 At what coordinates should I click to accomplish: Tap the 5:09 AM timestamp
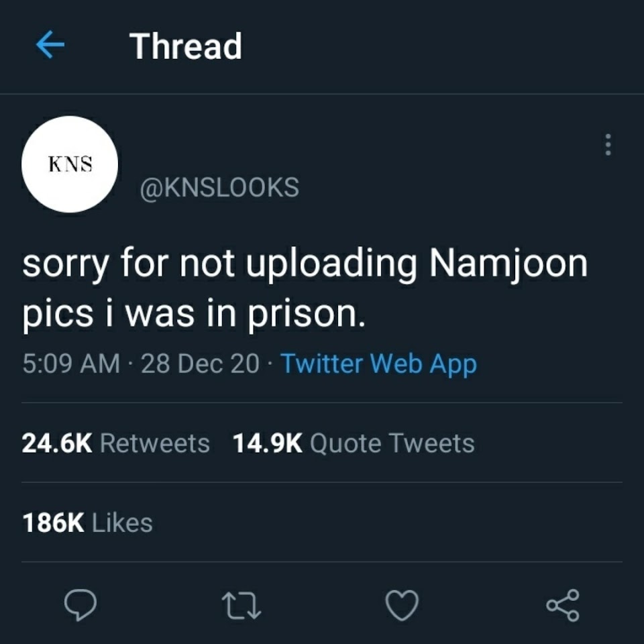click(72, 364)
